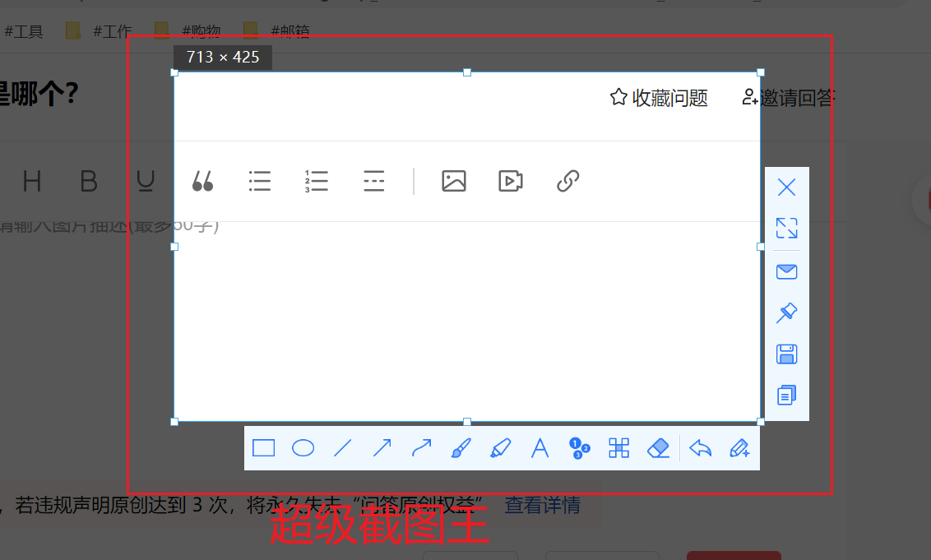Select the text annotation tool
This screenshot has height=560, width=931.
pyautogui.click(x=540, y=448)
